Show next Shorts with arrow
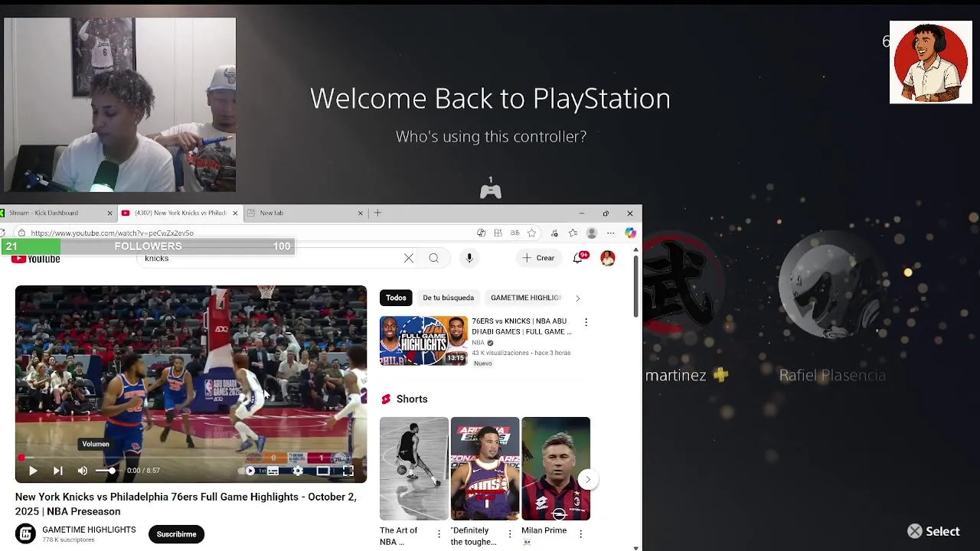Screen dimensions: 980x551 point(588,480)
